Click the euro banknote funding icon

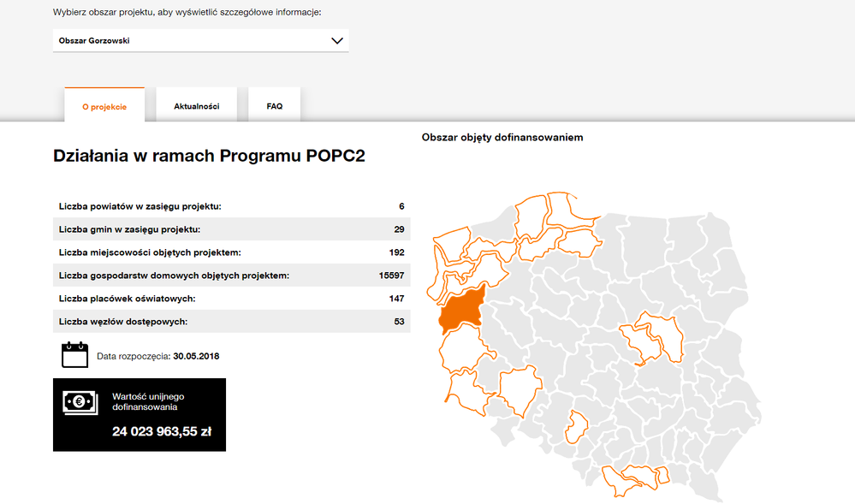click(80, 403)
